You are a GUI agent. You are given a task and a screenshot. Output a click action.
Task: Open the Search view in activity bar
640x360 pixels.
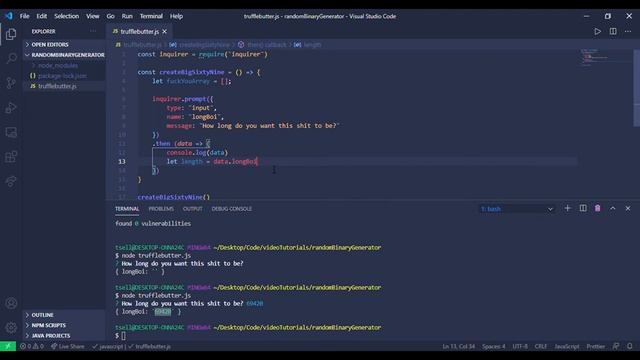pyautogui.click(x=11, y=58)
